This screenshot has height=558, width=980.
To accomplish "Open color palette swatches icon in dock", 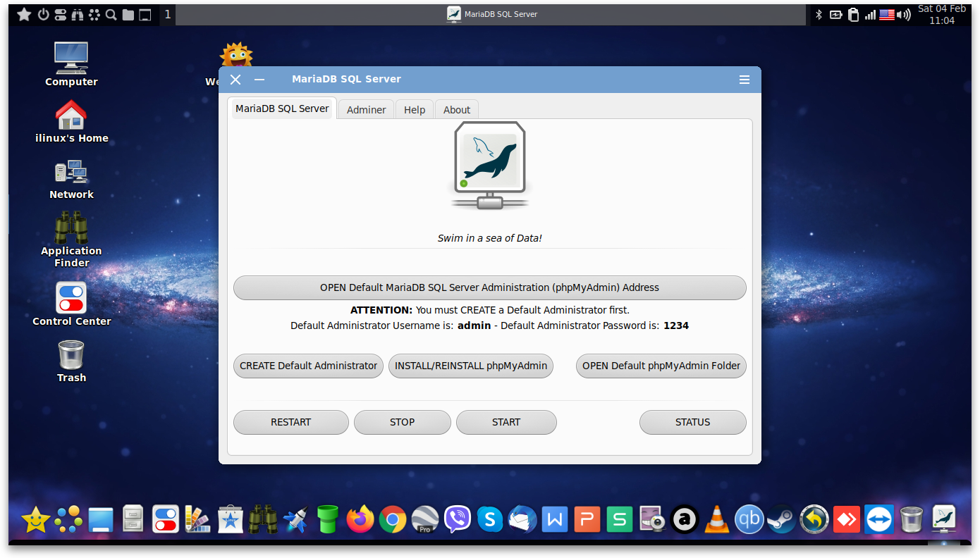I will tap(198, 520).
